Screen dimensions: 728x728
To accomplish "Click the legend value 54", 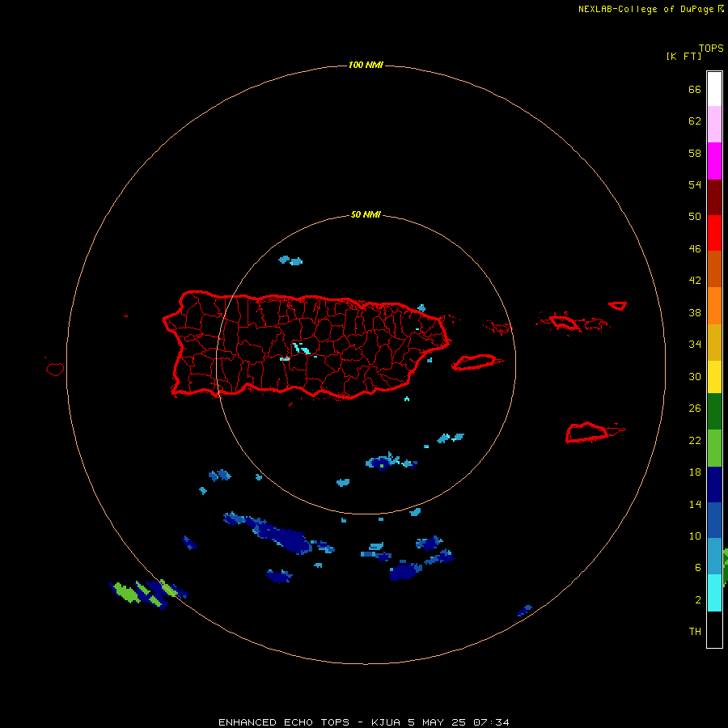I will click(695, 184).
